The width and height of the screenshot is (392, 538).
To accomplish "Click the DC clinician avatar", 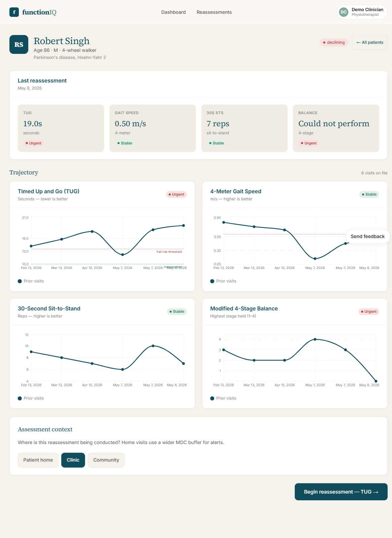I will pyautogui.click(x=344, y=12).
